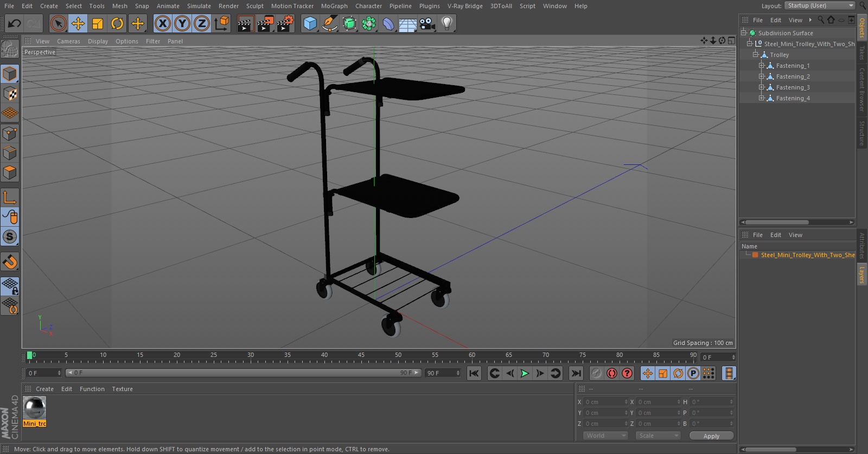Toggle X axis lock
Image resolution: width=868 pixels, height=454 pixels.
[x=162, y=23]
